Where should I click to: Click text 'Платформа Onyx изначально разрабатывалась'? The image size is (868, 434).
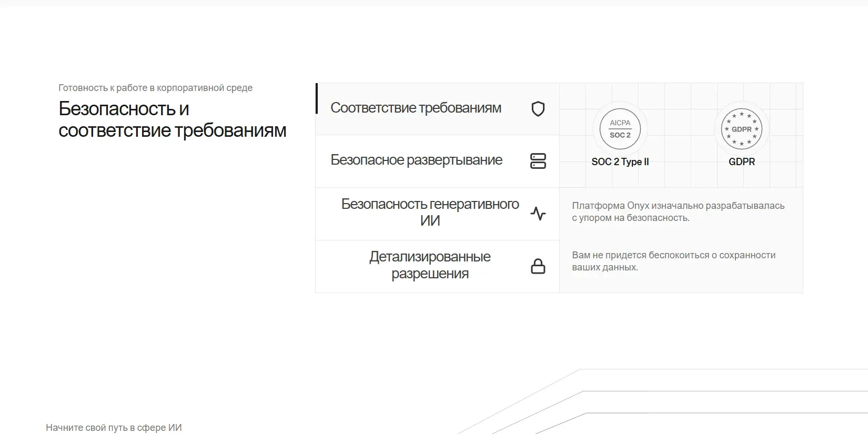pyautogui.click(x=678, y=206)
